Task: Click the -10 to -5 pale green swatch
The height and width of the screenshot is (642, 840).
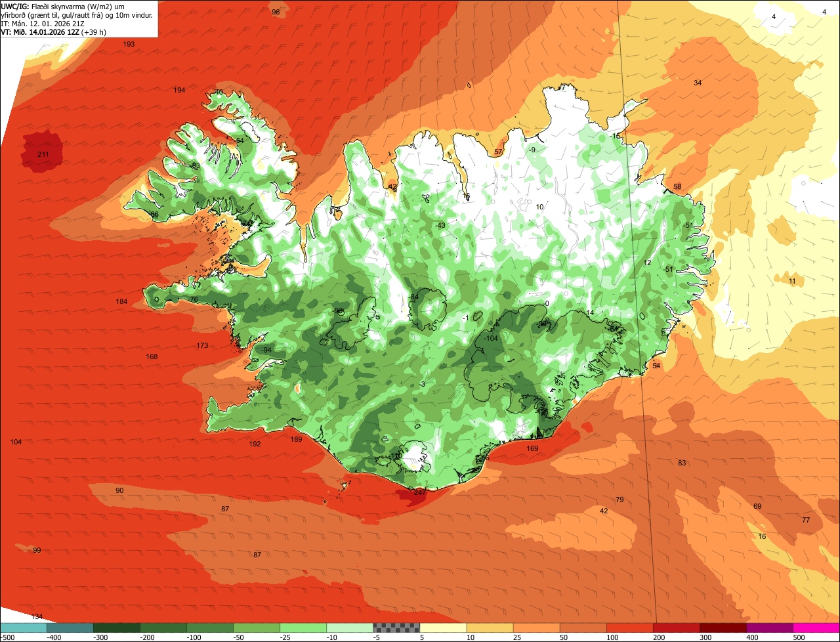Action: click(350, 628)
